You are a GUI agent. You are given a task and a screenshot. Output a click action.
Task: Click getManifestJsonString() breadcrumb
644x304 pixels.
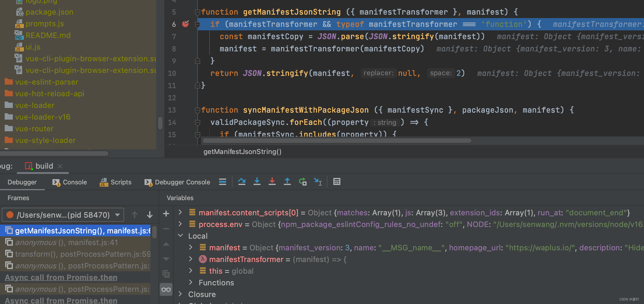pyautogui.click(x=242, y=152)
